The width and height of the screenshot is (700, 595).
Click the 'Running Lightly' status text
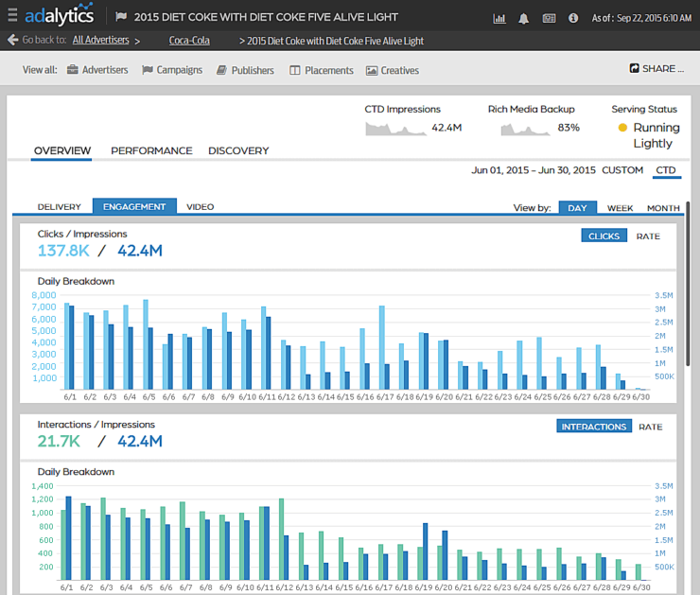tap(656, 135)
